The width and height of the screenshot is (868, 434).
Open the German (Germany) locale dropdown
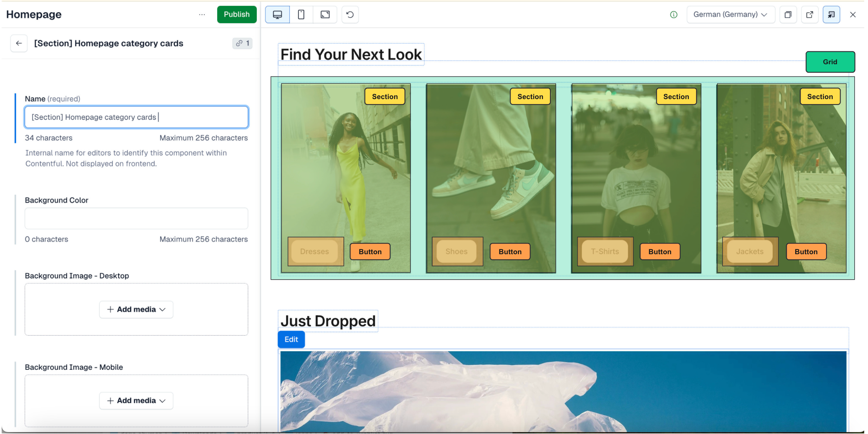click(730, 14)
